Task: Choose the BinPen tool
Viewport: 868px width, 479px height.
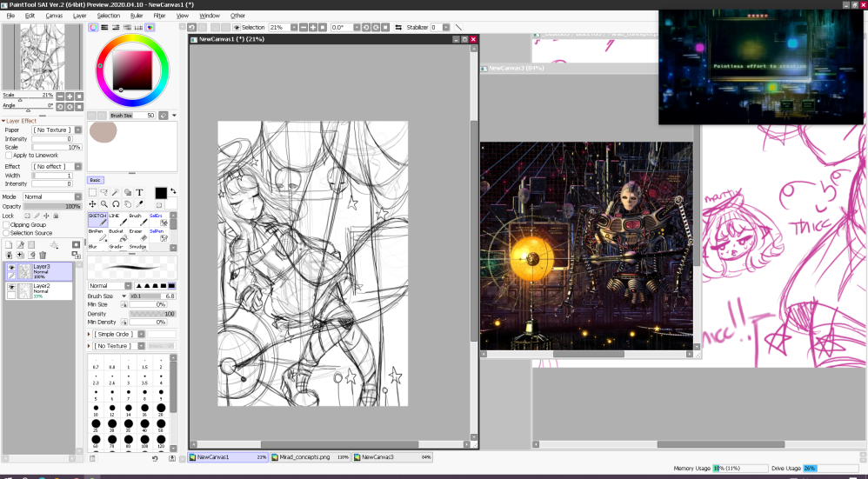Action: (x=97, y=235)
